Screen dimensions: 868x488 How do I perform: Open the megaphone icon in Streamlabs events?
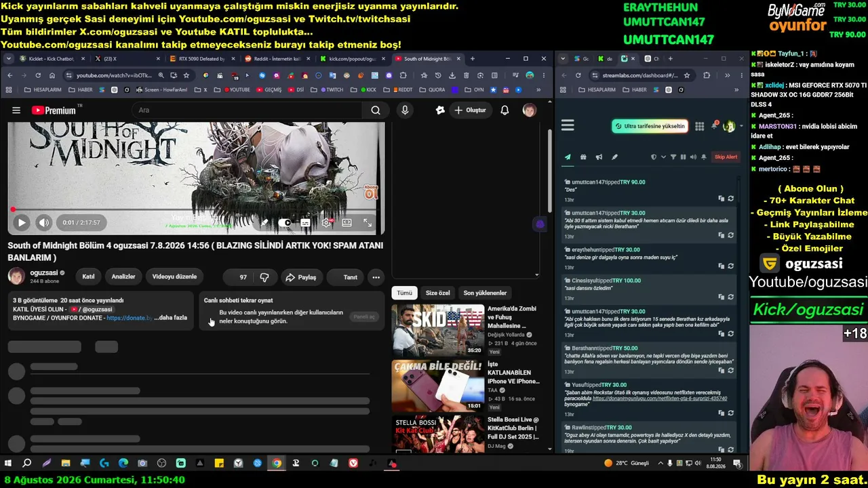[x=599, y=157]
